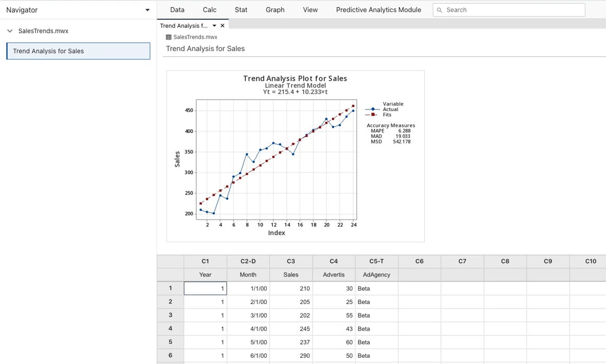The image size is (606, 364).
Task: Open the Navigator dropdown menu
Action: 147,10
